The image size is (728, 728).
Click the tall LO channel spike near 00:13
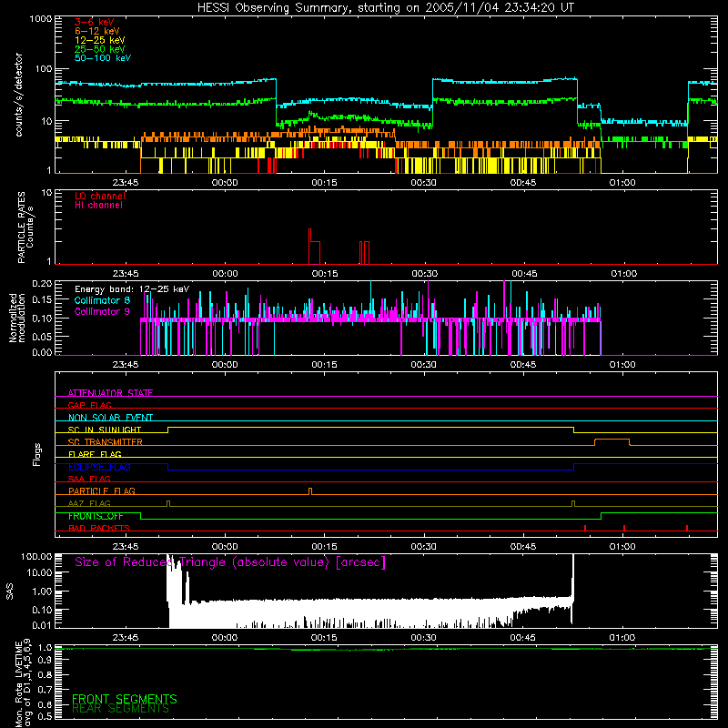tap(309, 246)
